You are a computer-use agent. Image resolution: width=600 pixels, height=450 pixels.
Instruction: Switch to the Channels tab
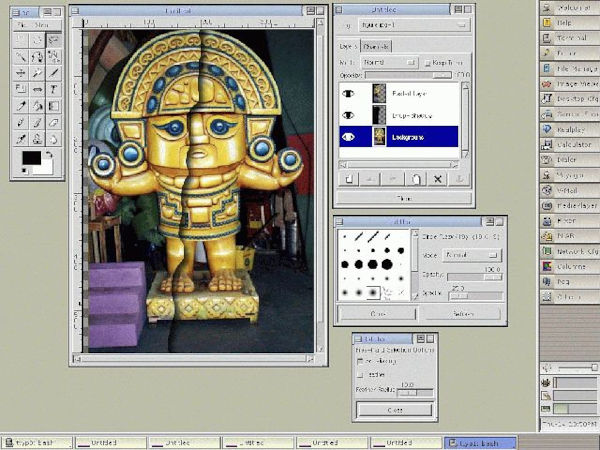point(377,46)
